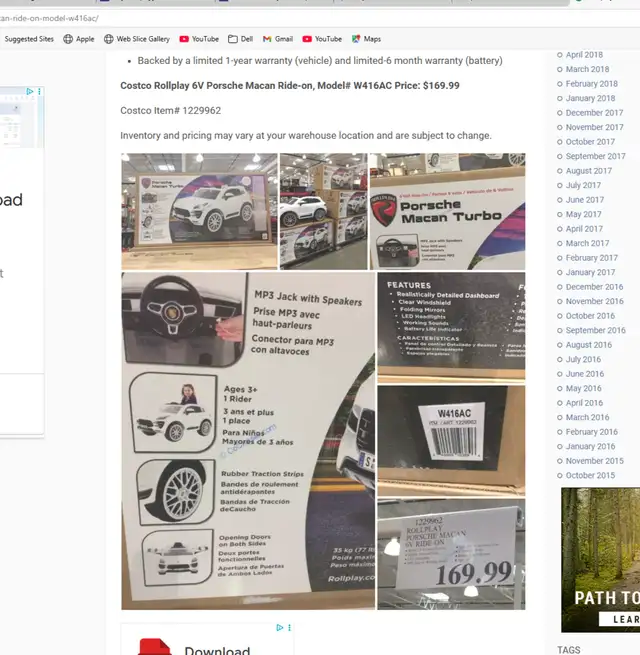Open the March 2017 archive
The height and width of the screenshot is (655, 640).
click(587, 243)
